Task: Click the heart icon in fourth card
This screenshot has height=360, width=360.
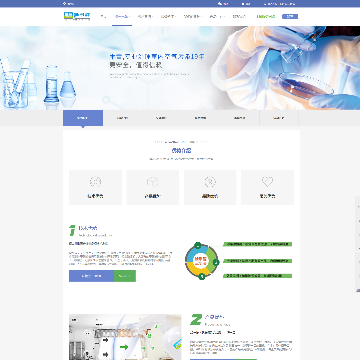Action: click(267, 182)
